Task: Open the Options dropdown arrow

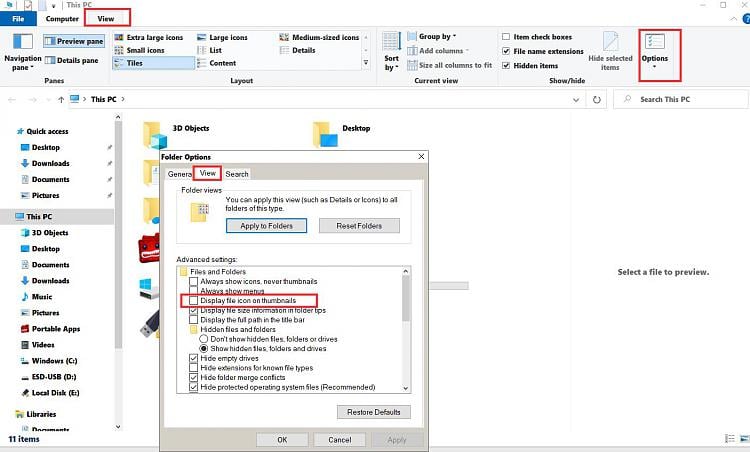Action: click(654, 67)
